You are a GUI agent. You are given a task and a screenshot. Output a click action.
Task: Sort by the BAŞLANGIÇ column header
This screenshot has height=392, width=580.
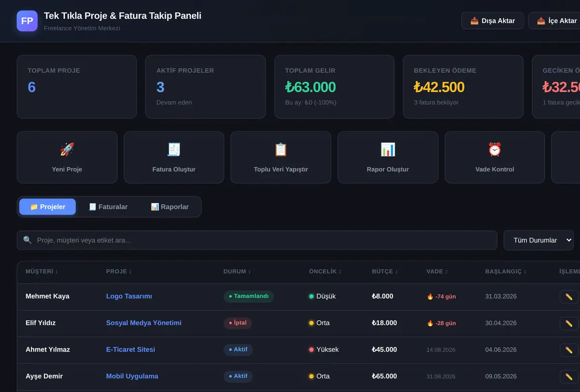click(x=506, y=272)
